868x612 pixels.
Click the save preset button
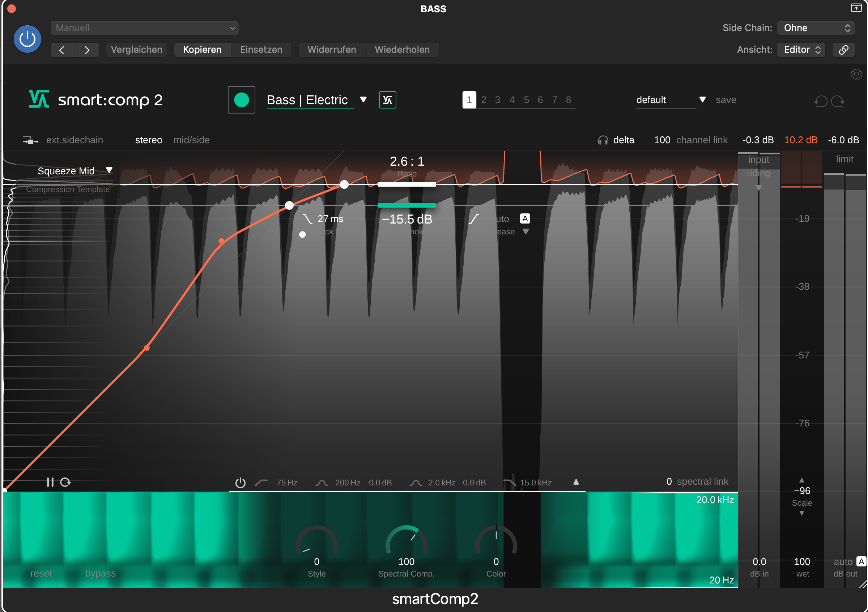(726, 100)
